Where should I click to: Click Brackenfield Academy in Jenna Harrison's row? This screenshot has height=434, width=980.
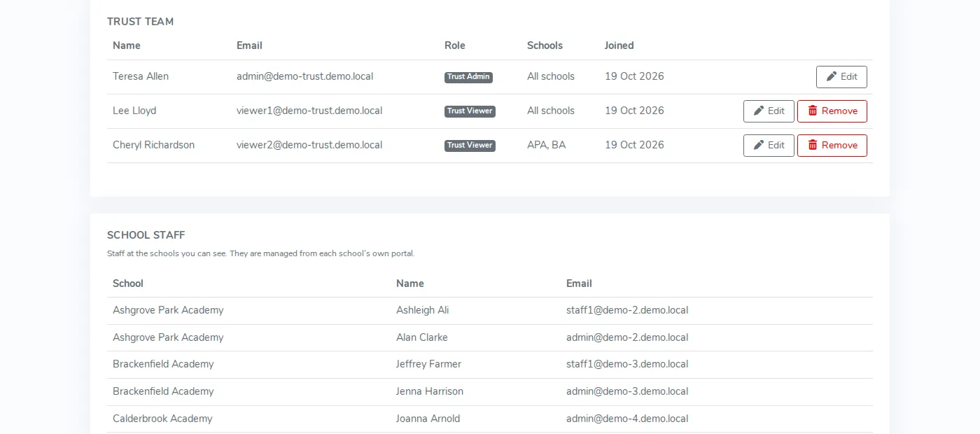pyautogui.click(x=163, y=391)
